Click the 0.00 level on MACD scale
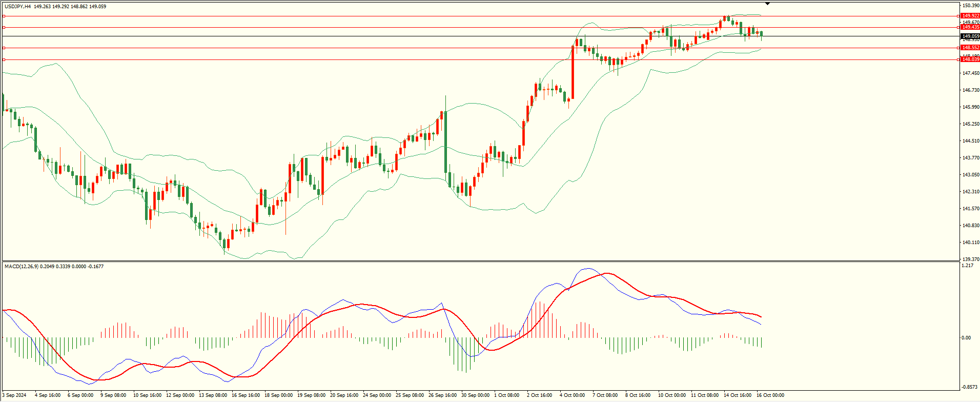The height and width of the screenshot is (402, 980). [966, 338]
